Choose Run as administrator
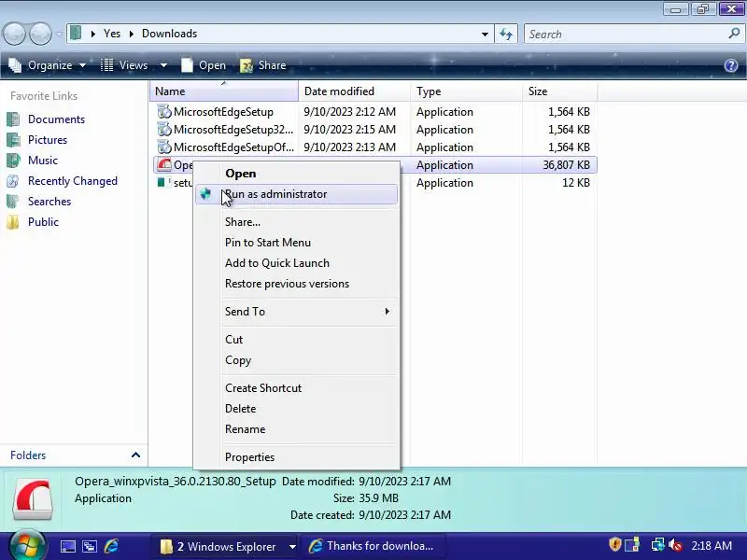The width and height of the screenshot is (747, 560). coord(296,194)
